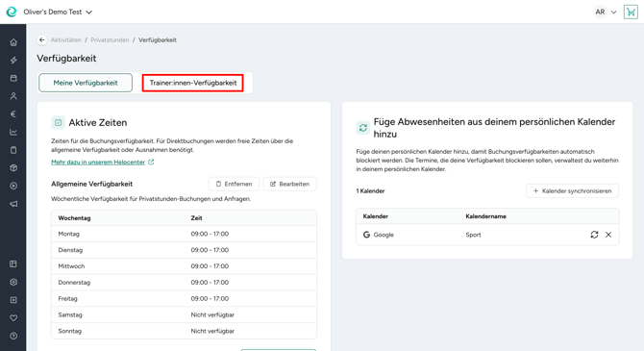Open the play video sidebar icon
Image resolution: width=644 pixels, height=351 pixels.
click(x=13, y=186)
